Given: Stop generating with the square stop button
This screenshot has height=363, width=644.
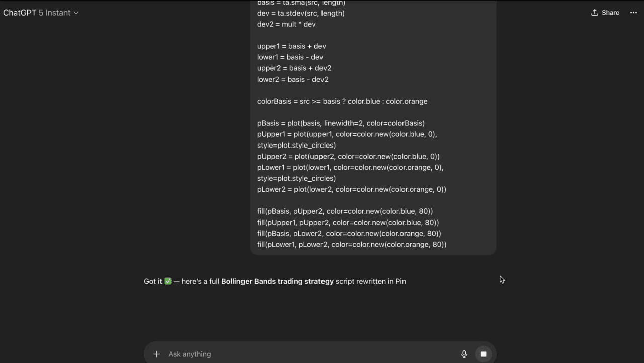Looking at the screenshot, I should [484, 354].
